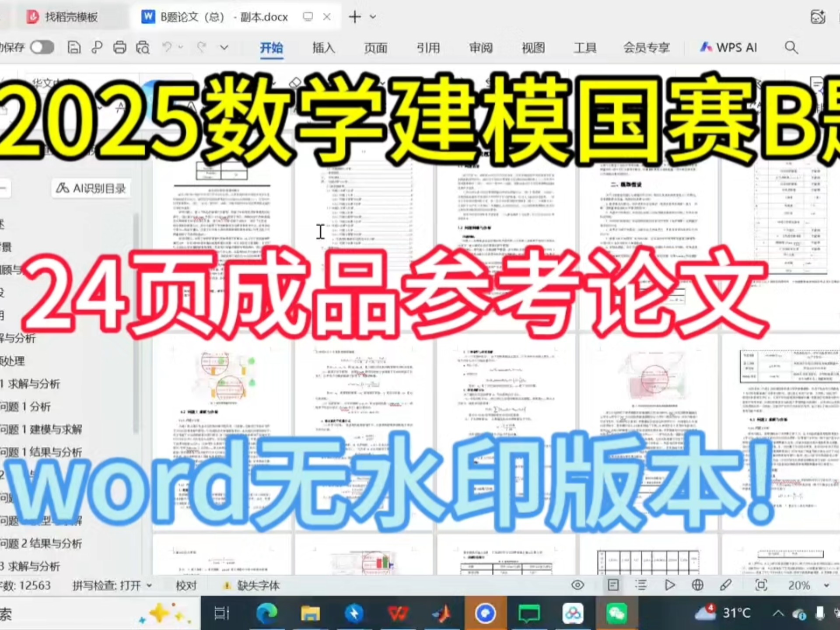Open the 31°C weather widget
The height and width of the screenshot is (630, 840).
pyautogui.click(x=723, y=613)
